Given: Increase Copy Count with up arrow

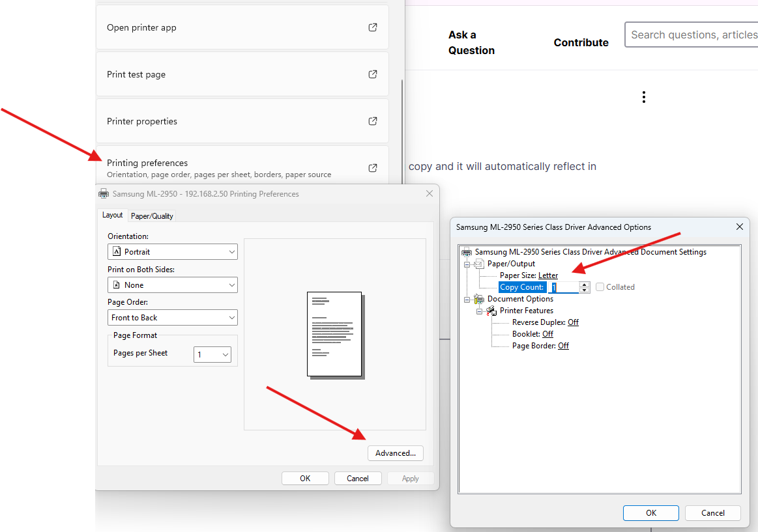Looking at the screenshot, I should 585,285.
